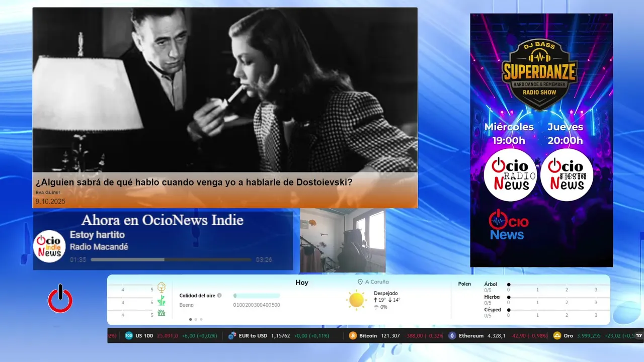Seek within the song progress bar
The height and width of the screenshot is (362, 644).
[171, 260]
